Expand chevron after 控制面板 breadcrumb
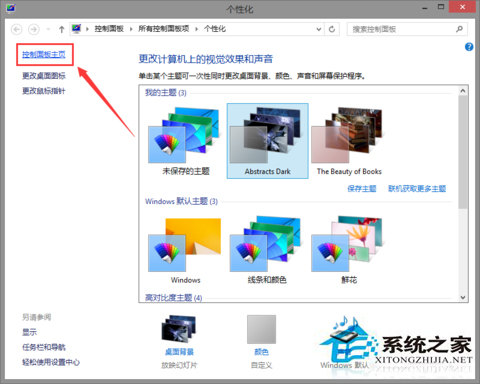The width and height of the screenshot is (480, 384). 131,29
